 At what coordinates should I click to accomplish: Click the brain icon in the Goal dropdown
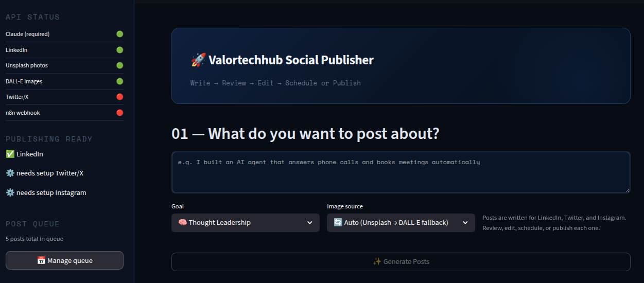[x=182, y=222]
